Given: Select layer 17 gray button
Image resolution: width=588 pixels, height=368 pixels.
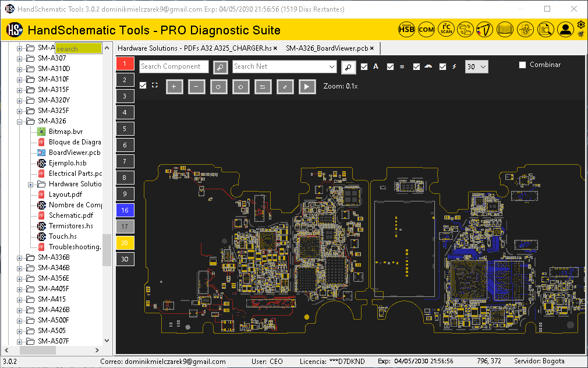Looking at the screenshot, I should (125, 227).
